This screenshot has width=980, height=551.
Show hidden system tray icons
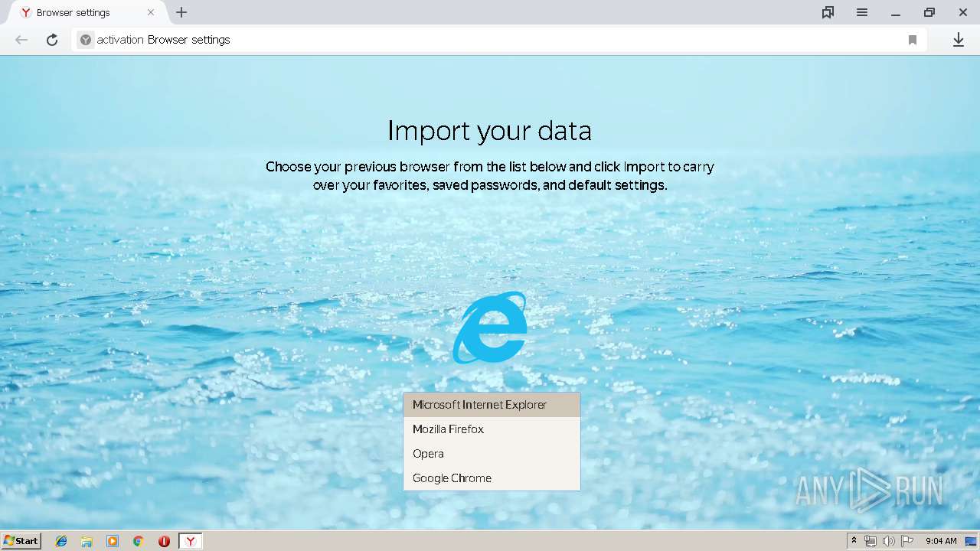pyautogui.click(x=854, y=541)
